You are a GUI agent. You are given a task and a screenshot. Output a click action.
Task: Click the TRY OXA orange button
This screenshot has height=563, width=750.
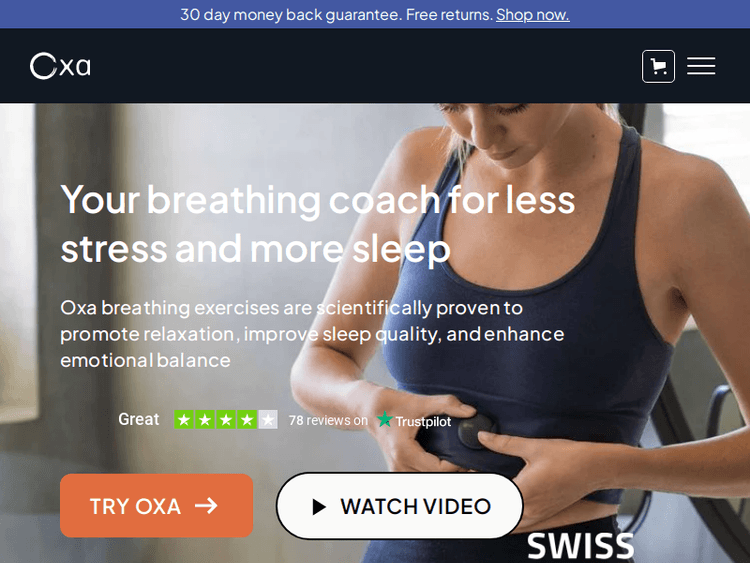pos(156,506)
